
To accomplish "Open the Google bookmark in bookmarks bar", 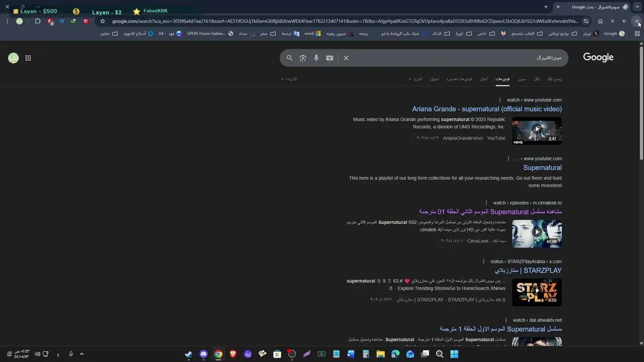I will (x=614, y=34).
